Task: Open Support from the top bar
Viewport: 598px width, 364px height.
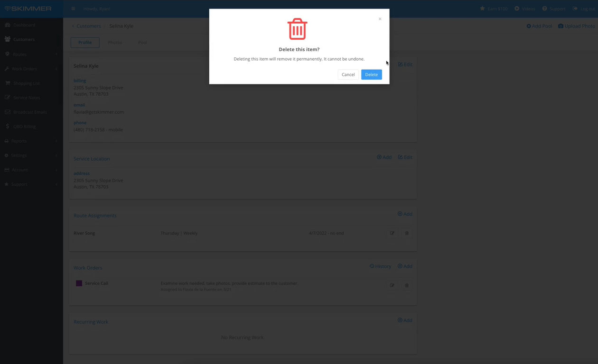Action: coord(554,9)
